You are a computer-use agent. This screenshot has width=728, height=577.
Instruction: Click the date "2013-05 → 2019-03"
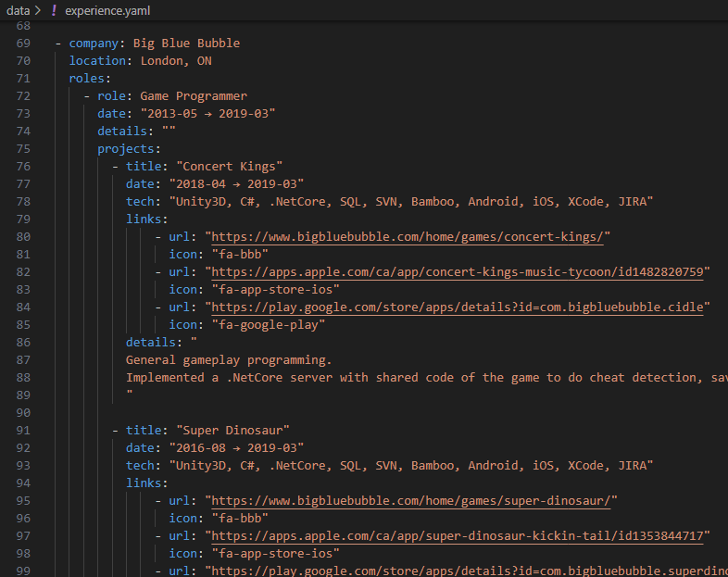(208, 114)
